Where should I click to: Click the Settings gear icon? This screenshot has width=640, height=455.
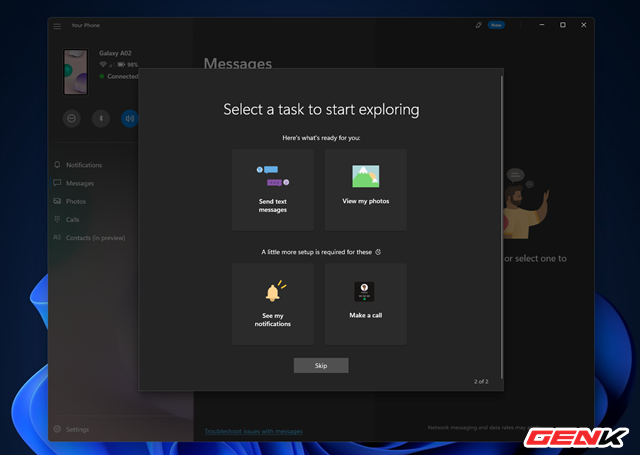[57, 429]
